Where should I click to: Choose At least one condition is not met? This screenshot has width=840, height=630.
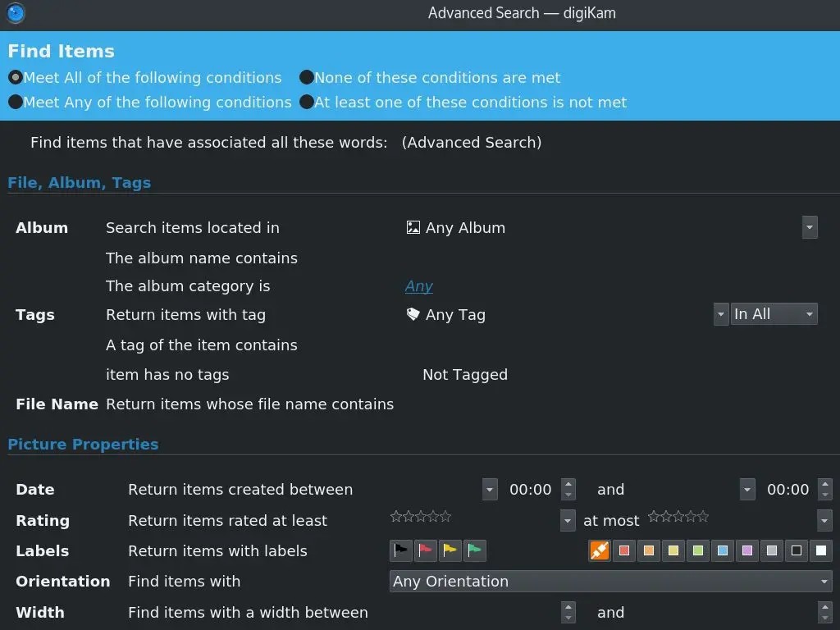click(x=307, y=102)
